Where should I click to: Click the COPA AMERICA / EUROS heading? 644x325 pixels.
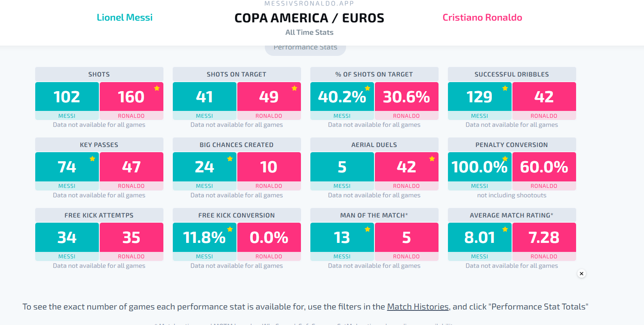click(309, 18)
